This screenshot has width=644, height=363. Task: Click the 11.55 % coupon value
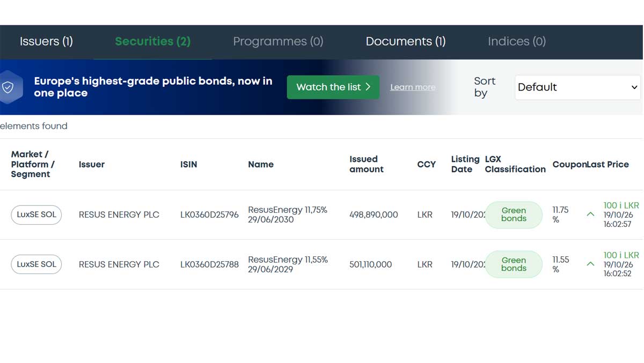[x=561, y=264]
